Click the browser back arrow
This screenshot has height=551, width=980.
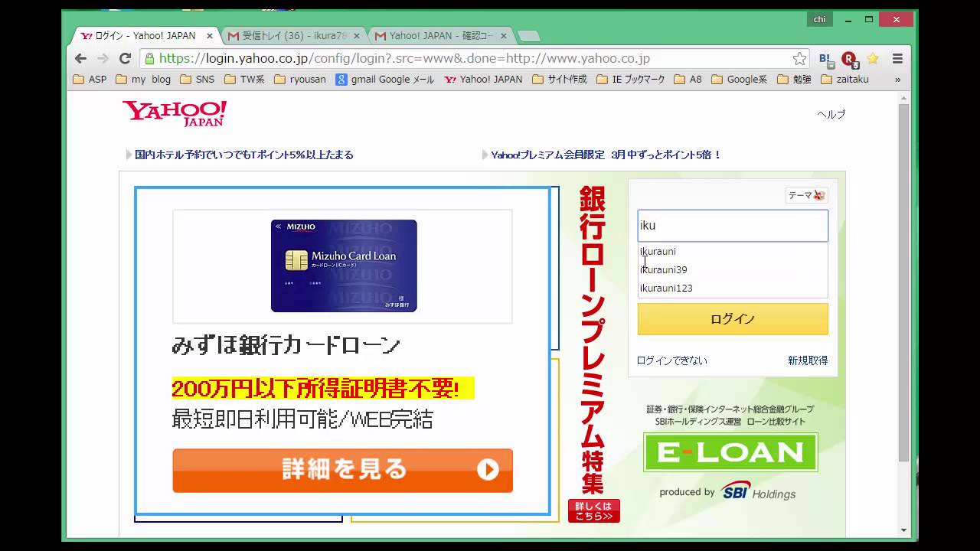(80, 59)
